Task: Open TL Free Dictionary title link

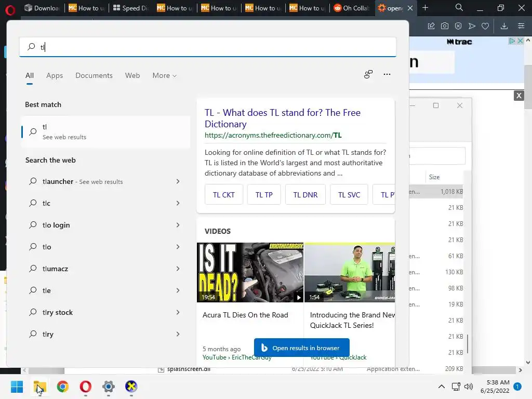Action: (x=283, y=118)
